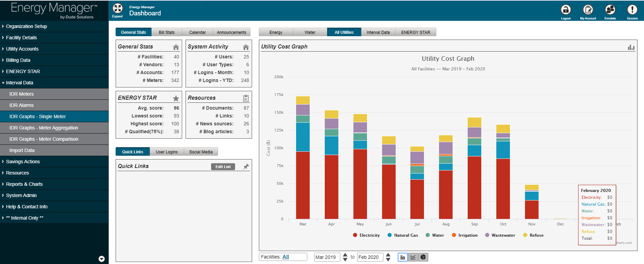Click General Stats home icon
This screenshot has height=264, width=644.
(176, 47)
